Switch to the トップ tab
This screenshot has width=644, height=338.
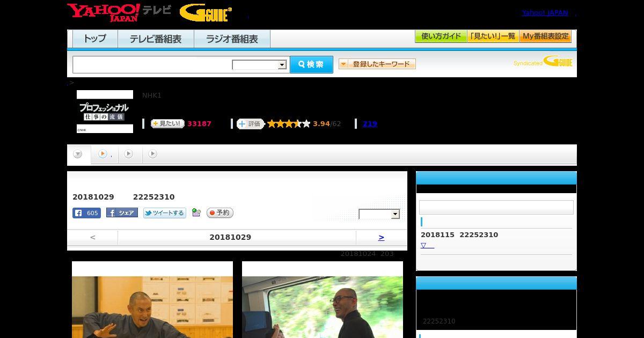tap(95, 39)
